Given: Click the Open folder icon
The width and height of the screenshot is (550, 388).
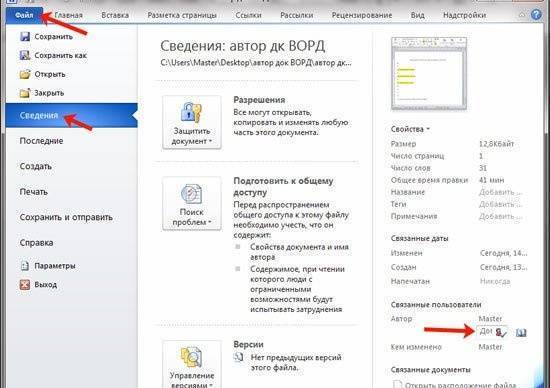Looking at the screenshot, I should 25,74.
